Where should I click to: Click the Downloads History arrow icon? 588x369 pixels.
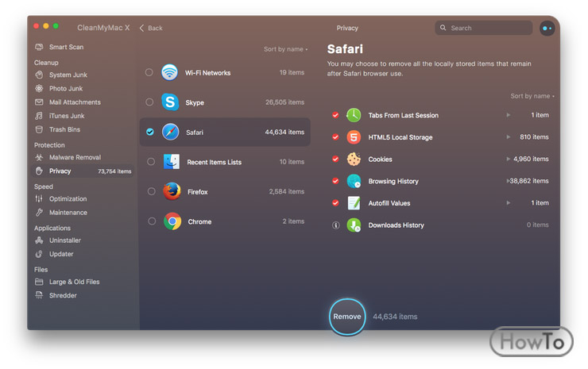coord(354,225)
